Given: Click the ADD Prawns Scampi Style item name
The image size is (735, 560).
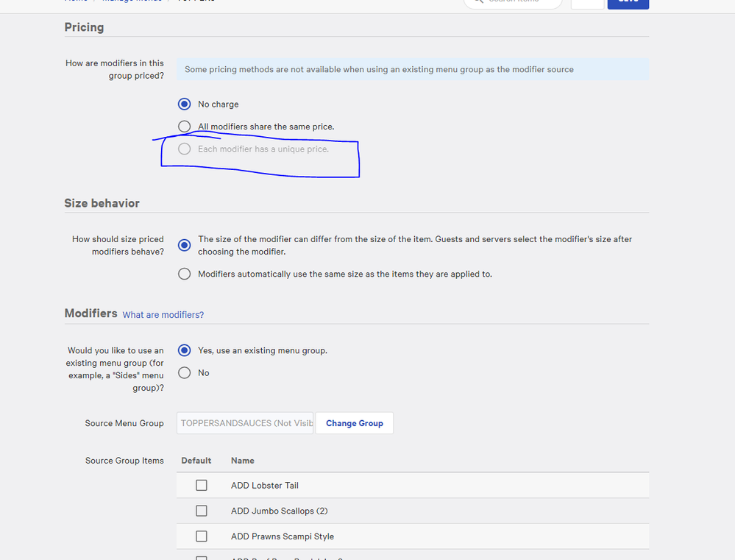Looking at the screenshot, I should (283, 536).
